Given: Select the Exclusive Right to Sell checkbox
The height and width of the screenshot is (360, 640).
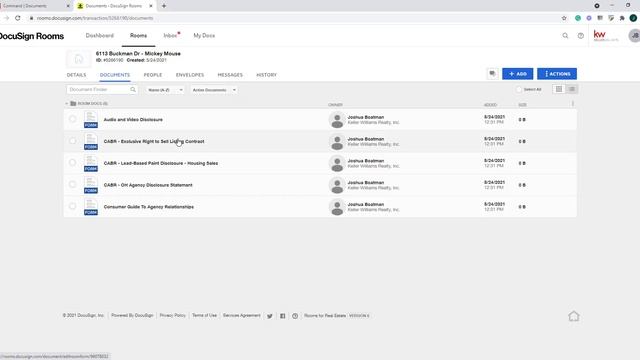Looking at the screenshot, I should click(x=72, y=141).
